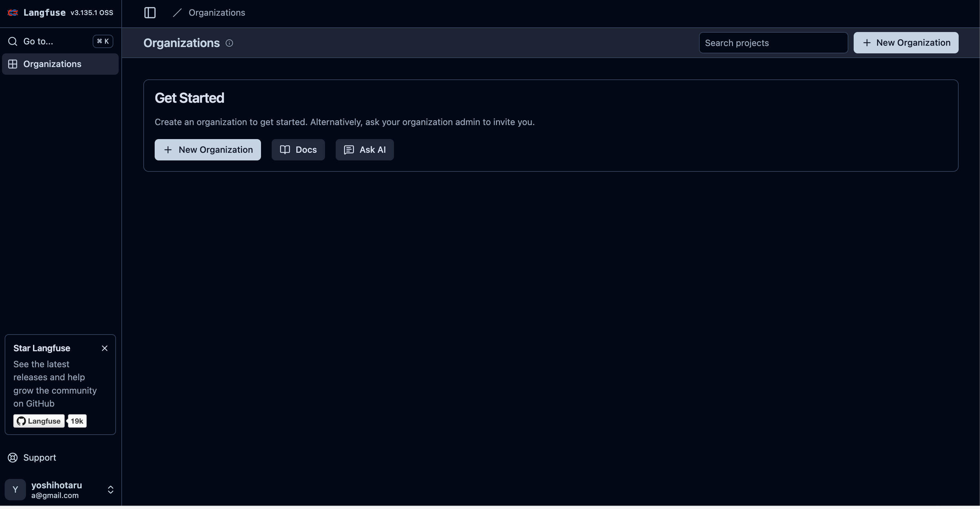
Task: Click the Organizations grid icon in sidebar
Action: click(x=13, y=64)
